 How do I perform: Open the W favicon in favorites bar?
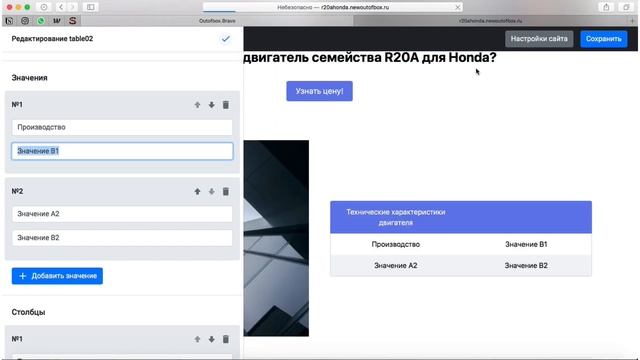(x=56, y=20)
